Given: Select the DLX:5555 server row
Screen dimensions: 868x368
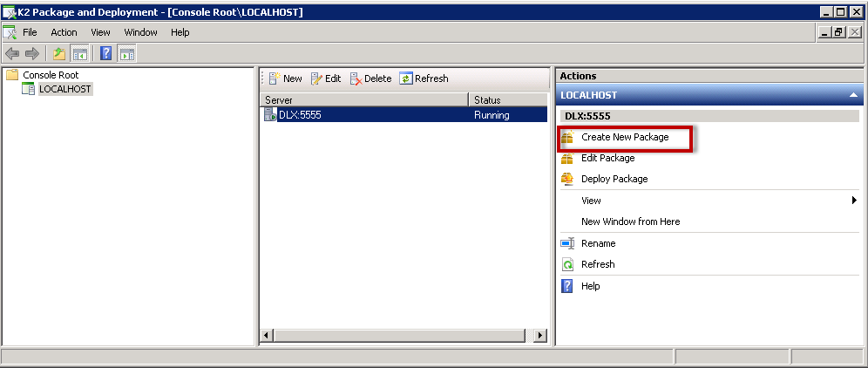Looking at the screenshot, I should point(404,115).
